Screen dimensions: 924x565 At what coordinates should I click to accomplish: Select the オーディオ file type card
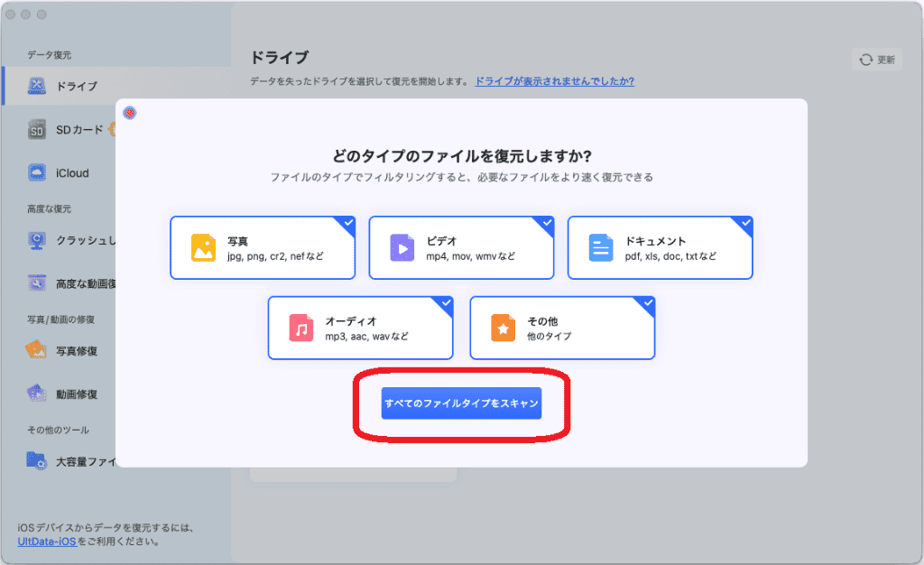tap(360, 328)
